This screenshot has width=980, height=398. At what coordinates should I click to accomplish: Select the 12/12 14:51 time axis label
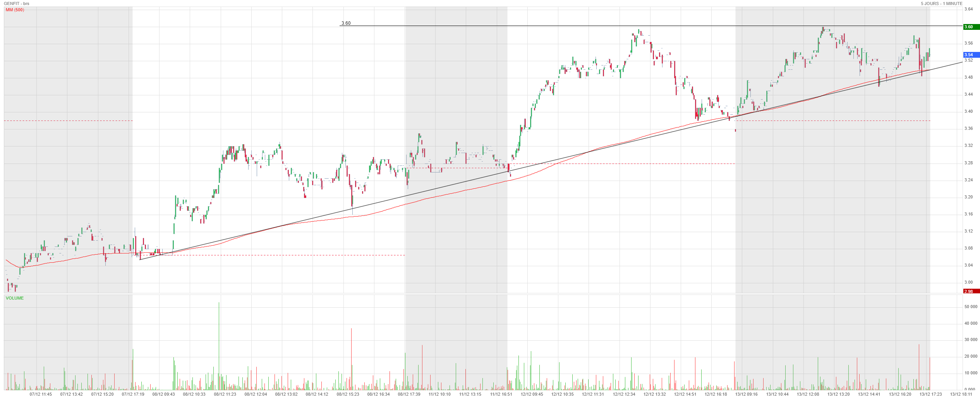(685, 394)
